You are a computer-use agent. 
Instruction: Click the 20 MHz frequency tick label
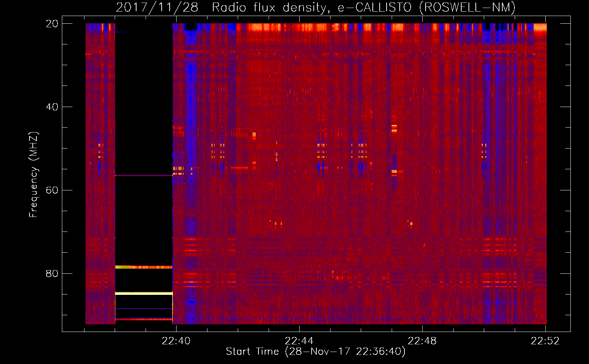coord(52,24)
